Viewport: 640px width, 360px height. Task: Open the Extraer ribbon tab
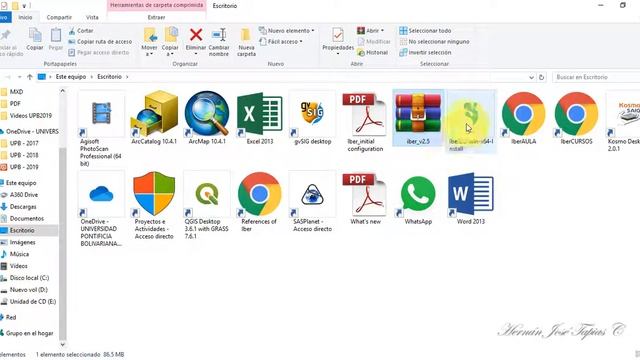(156, 17)
